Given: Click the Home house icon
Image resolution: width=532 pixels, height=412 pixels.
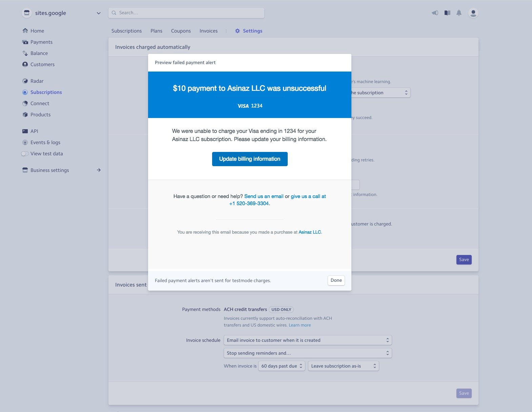Looking at the screenshot, I should click(x=25, y=31).
